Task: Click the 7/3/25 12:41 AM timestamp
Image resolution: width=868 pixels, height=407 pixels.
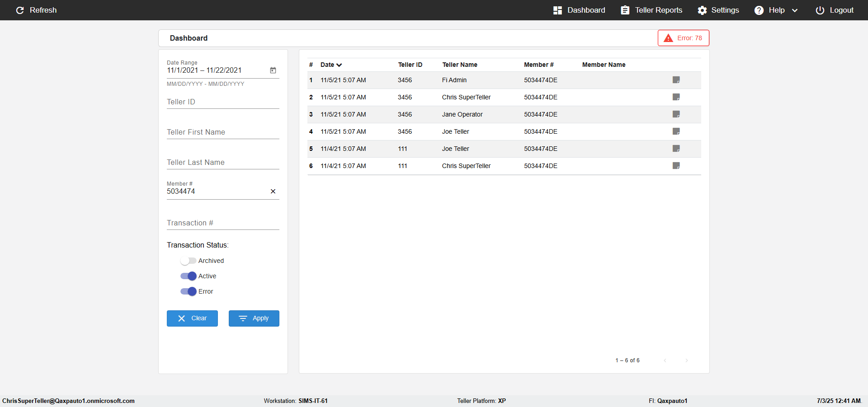Action: [839, 401]
